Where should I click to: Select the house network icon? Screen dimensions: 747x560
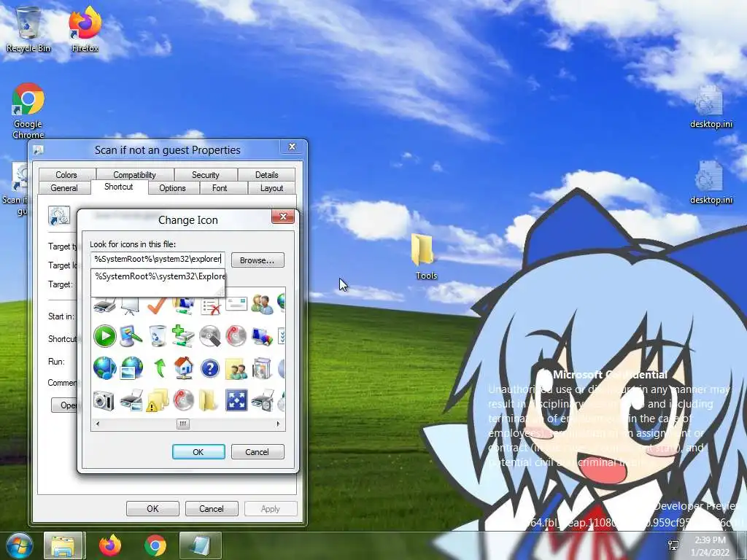point(184,368)
